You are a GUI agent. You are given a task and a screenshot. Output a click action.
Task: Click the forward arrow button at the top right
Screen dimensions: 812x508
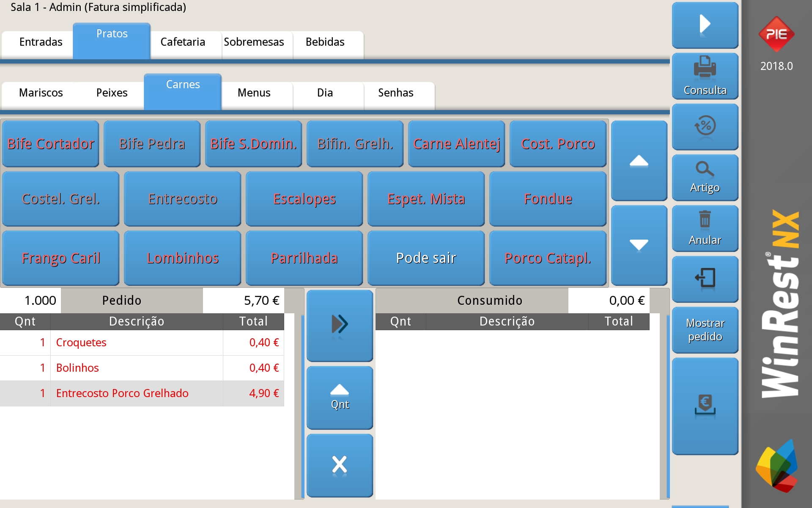(x=705, y=25)
